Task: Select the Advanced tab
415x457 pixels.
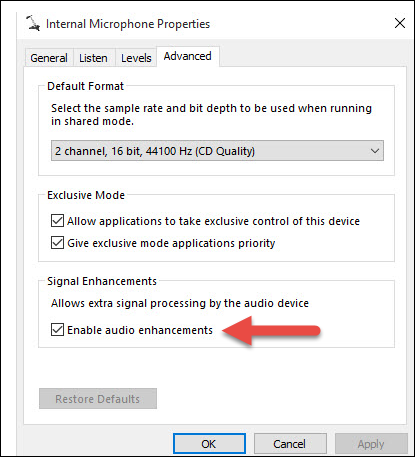Action: tap(188, 56)
